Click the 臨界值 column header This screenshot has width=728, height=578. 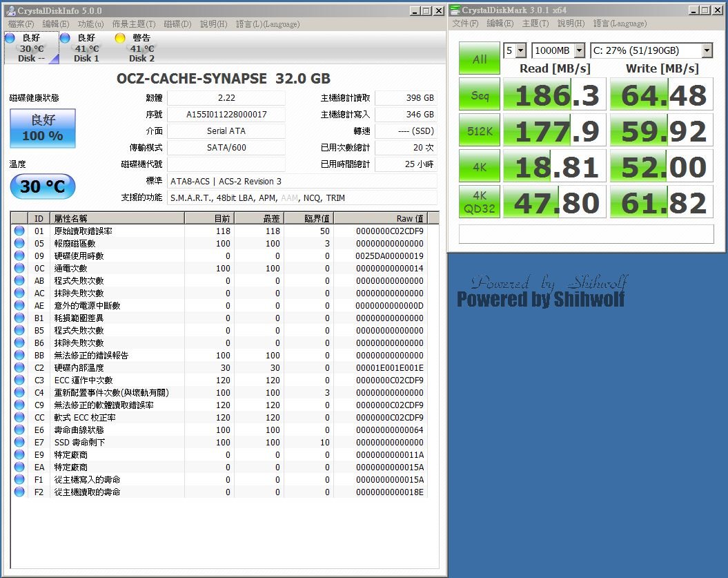click(x=308, y=218)
